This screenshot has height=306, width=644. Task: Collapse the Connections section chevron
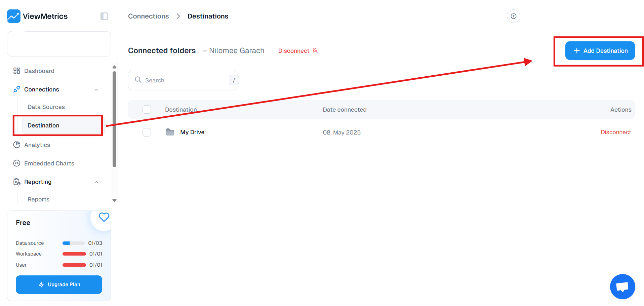point(96,89)
